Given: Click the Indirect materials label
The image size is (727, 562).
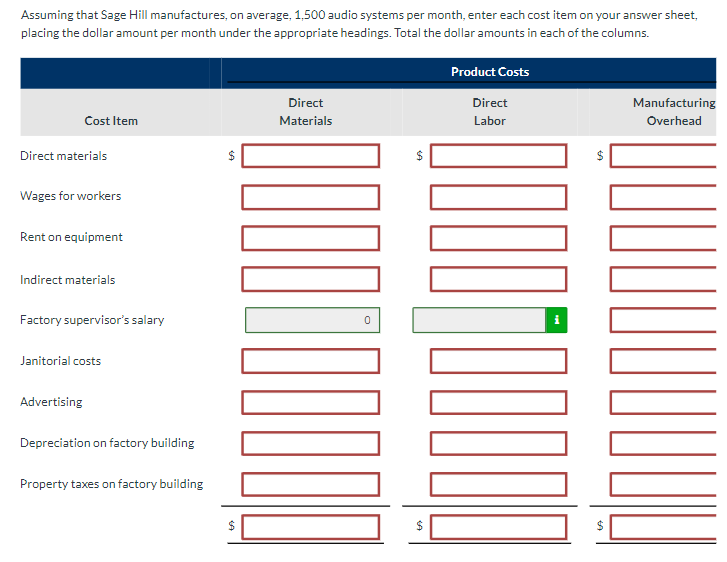Looking at the screenshot, I should pos(68,280).
